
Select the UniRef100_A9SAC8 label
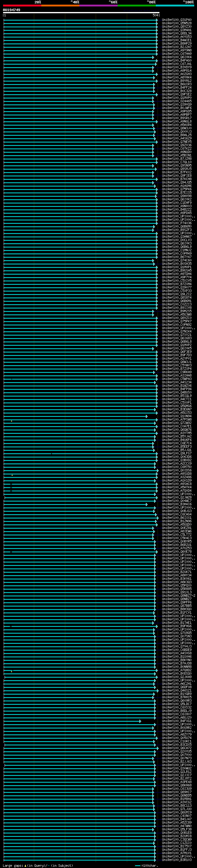pos(176,484)
